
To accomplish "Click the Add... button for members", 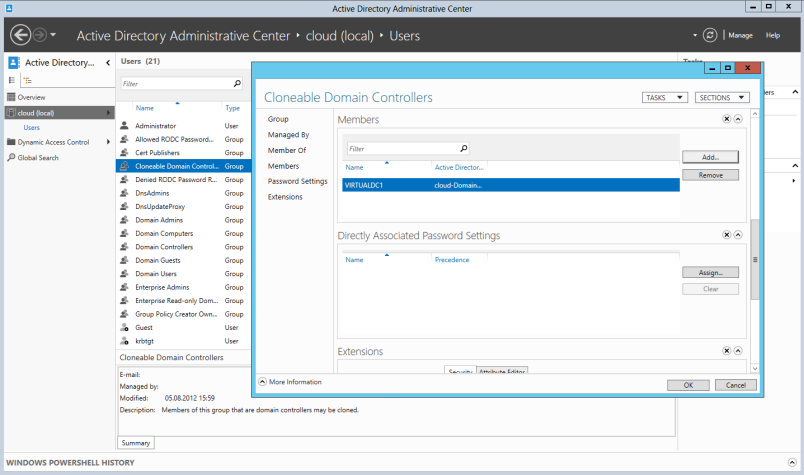I will pos(710,157).
